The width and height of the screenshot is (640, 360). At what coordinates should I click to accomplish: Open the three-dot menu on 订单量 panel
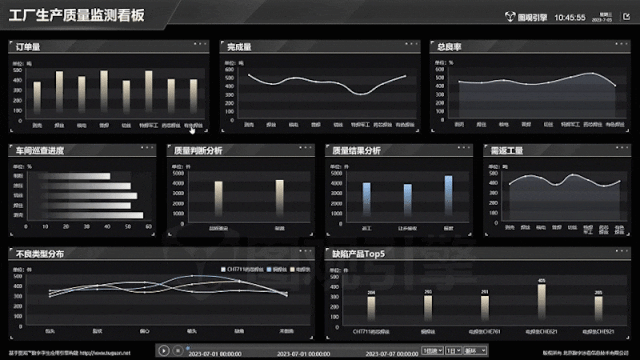tap(200, 44)
